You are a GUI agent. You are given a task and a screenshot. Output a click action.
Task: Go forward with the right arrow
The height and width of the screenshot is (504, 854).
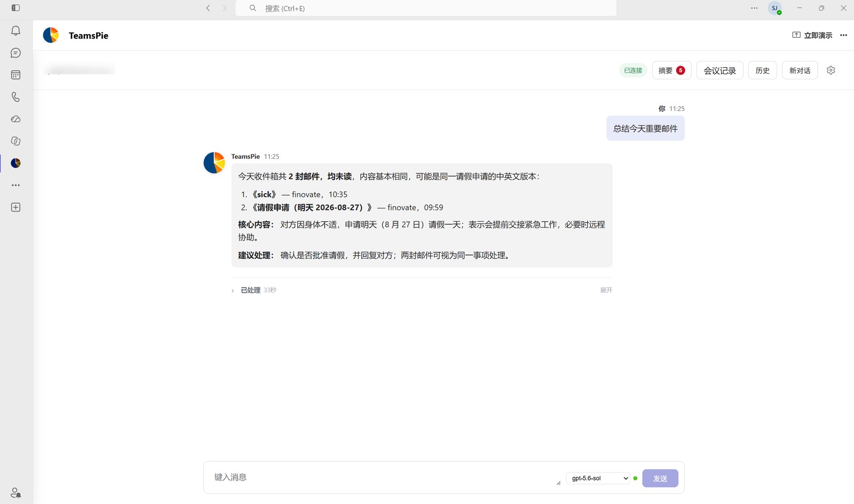[x=225, y=8]
